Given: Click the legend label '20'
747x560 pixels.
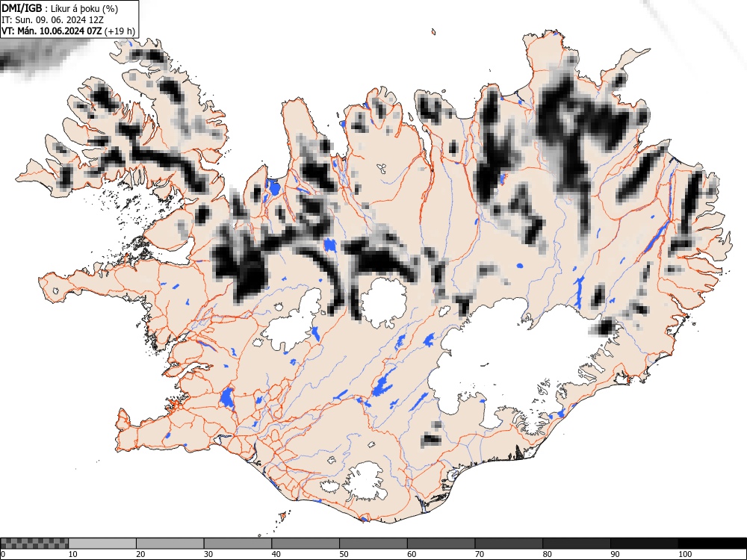Looking at the screenshot, I should [140, 554].
